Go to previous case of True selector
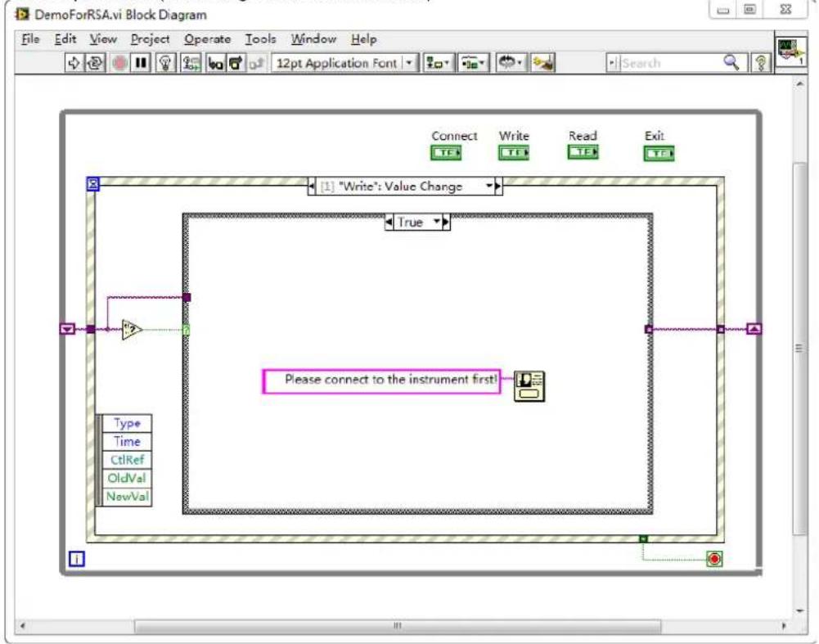The height and width of the screenshot is (644, 819). pyautogui.click(x=389, y=223)
